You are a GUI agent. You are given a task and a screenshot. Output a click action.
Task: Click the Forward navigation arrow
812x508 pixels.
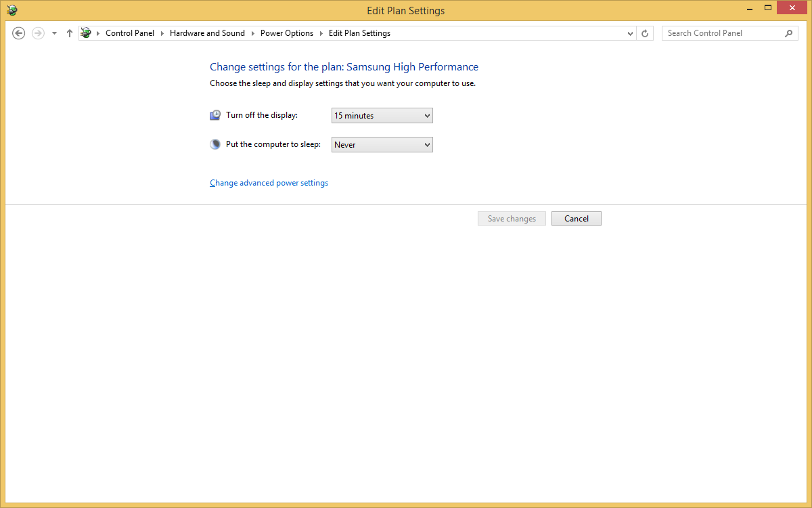click(38, 33)
